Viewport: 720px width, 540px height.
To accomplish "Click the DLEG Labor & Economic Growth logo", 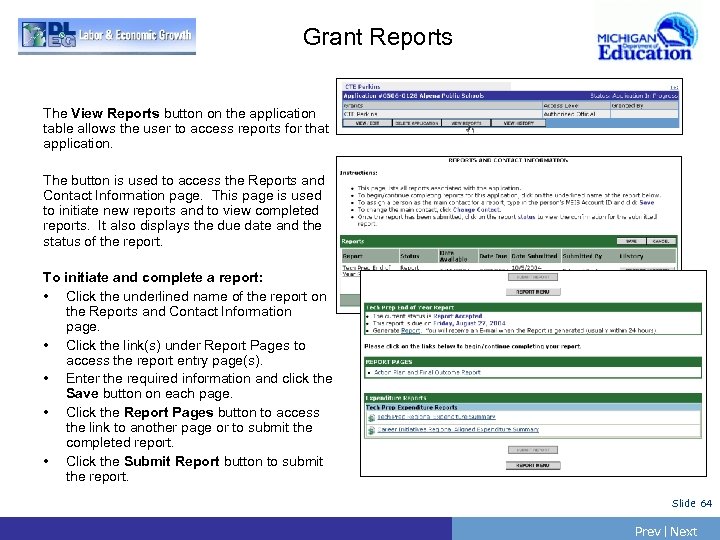I will pyautogui.click(x=107, y=36).
